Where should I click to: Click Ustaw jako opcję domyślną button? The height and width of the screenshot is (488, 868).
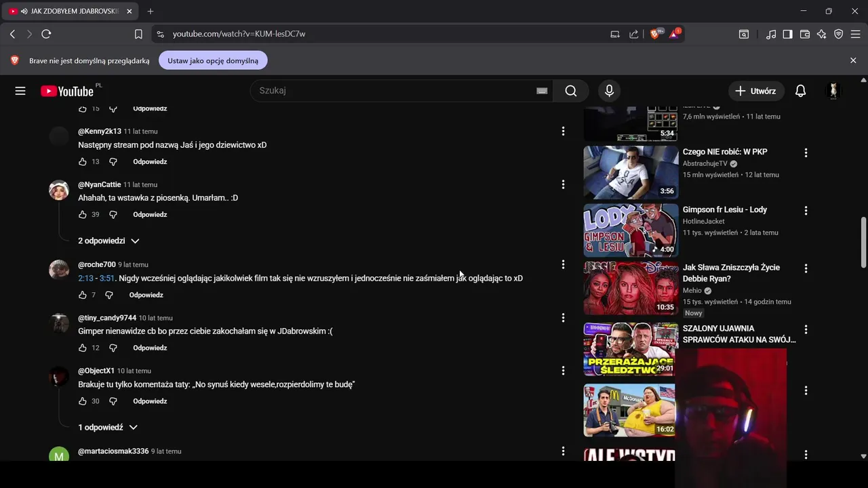pyautogui.click(x=213, y=60)
